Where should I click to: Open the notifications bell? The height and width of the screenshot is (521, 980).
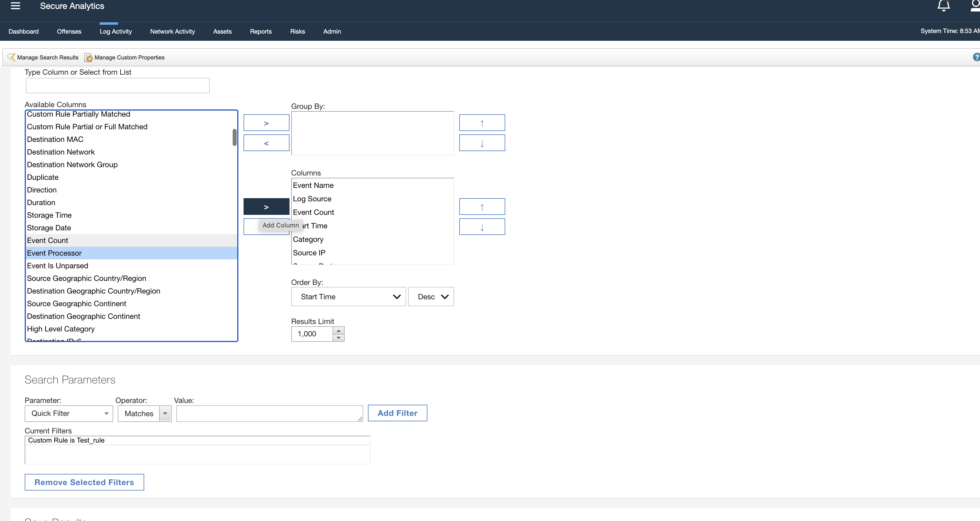944,6
